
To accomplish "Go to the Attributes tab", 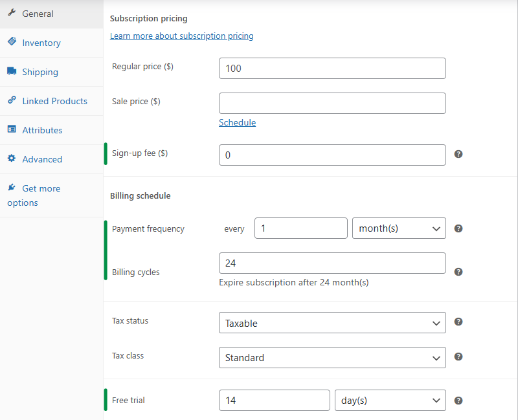I will 42,130.
